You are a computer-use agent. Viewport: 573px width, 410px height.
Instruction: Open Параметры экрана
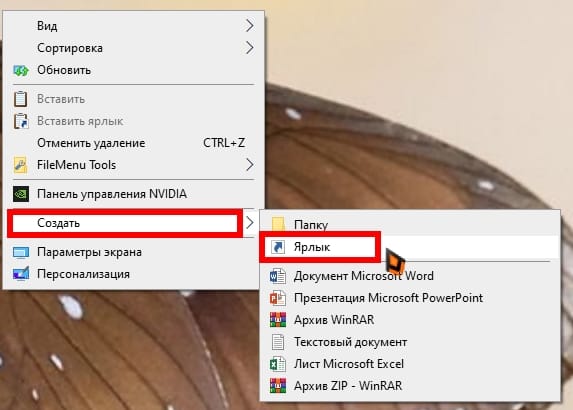[x=133, y=252]
